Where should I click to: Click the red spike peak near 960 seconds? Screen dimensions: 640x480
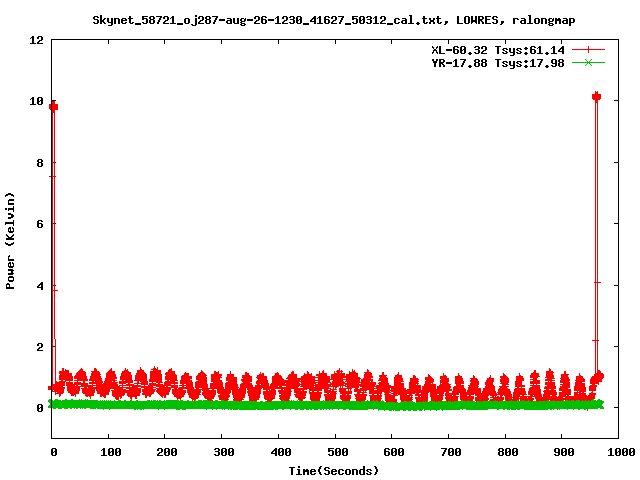596,97
